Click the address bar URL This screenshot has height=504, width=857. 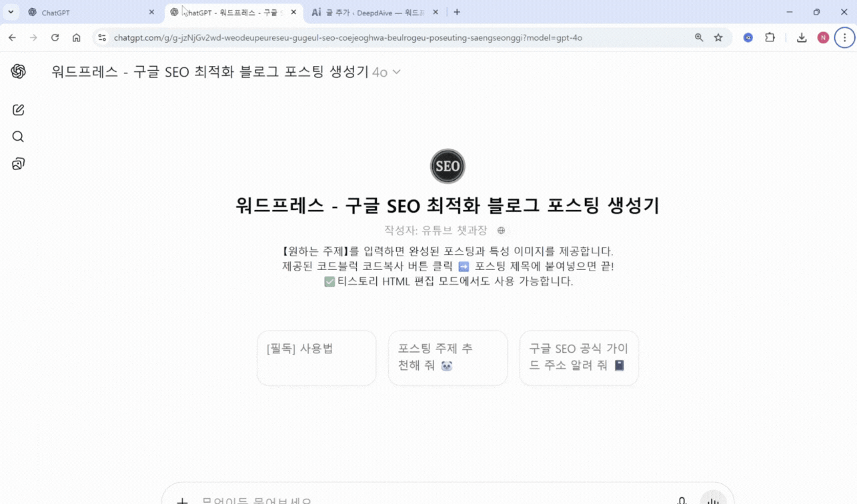[x=348, y=38]
